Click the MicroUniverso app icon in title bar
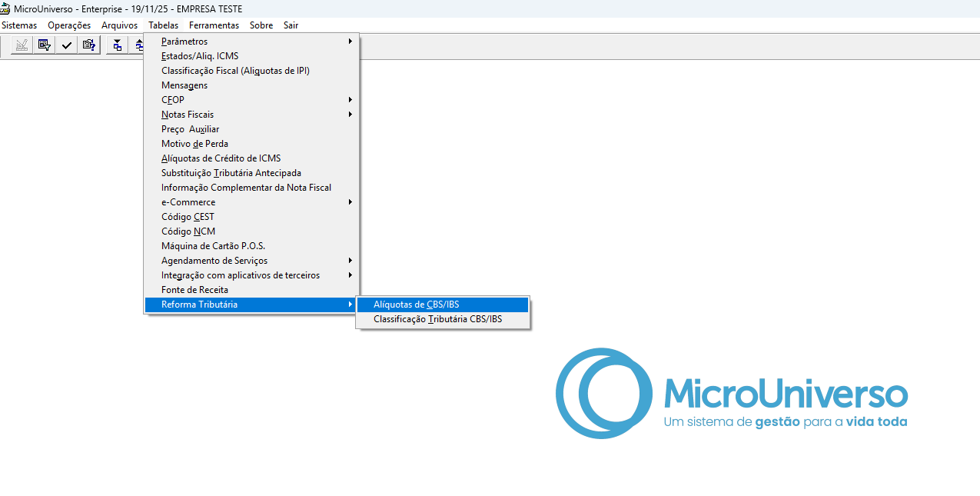 point(5,8)
